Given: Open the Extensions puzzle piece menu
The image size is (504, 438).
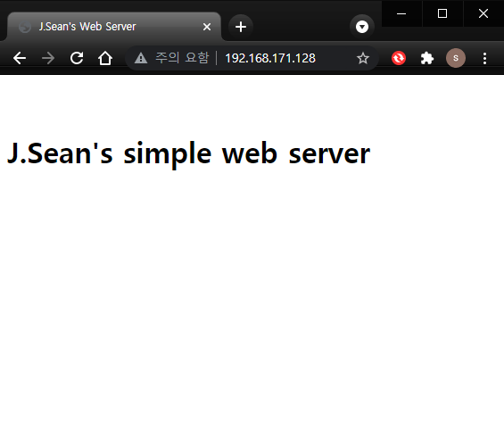Looking at the screenshot, I should (427, 58).
